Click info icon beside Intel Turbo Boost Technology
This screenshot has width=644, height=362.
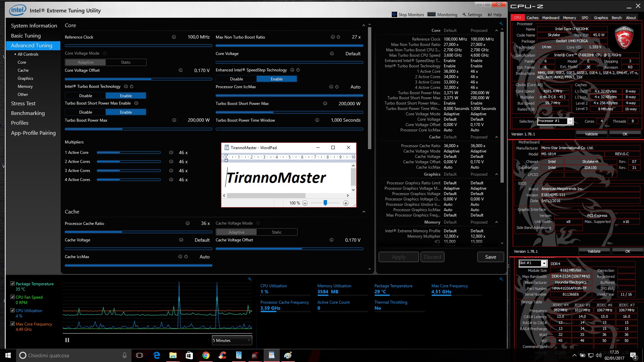(126, 86)
